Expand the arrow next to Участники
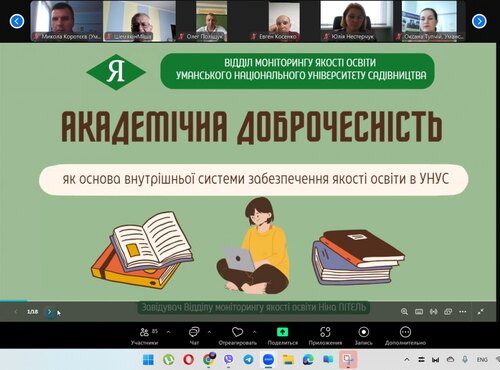The width and height of the screenshot is (500, 370). click(x=168, y=332)
